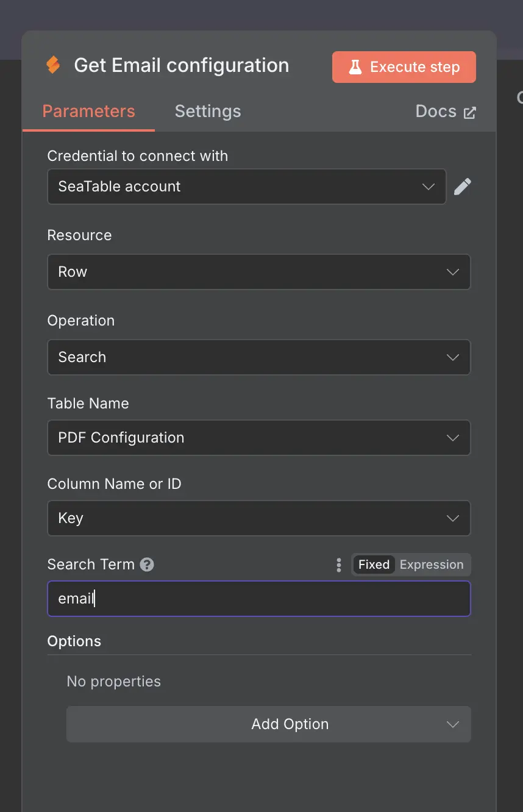The image size is (523, 812).
Task: Focus the Search Term field containing email
Action: pos(259,599)
